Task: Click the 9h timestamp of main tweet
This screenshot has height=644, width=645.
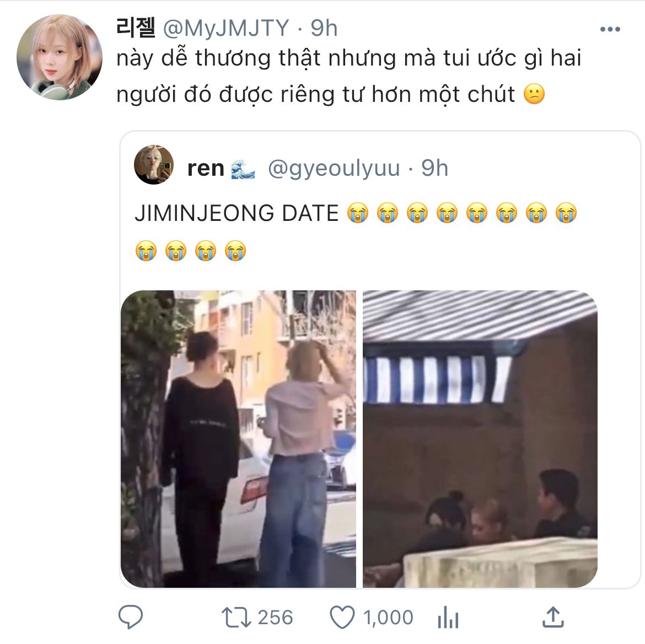Action: click(324, 28)
